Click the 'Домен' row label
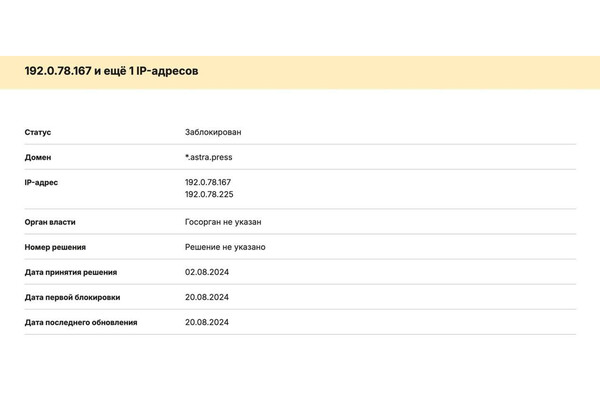Viewport: 600px width, 400px height. (x=38, y=157)
